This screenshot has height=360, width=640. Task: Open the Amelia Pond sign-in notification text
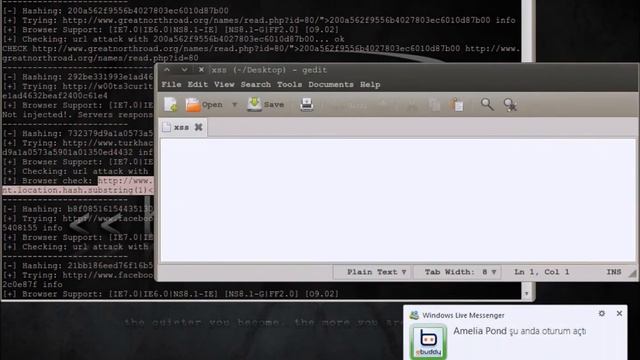tap(520, 331)
